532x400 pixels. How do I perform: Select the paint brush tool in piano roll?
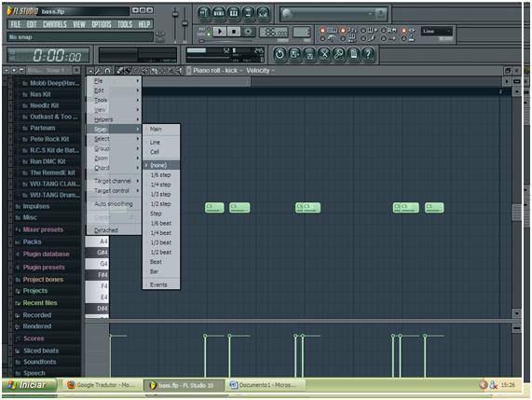128,71
